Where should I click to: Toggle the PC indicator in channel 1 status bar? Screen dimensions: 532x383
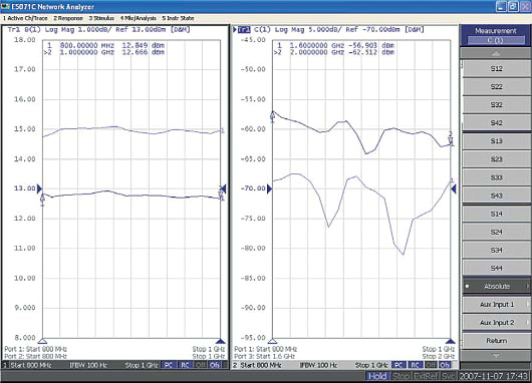pos(169,365)
